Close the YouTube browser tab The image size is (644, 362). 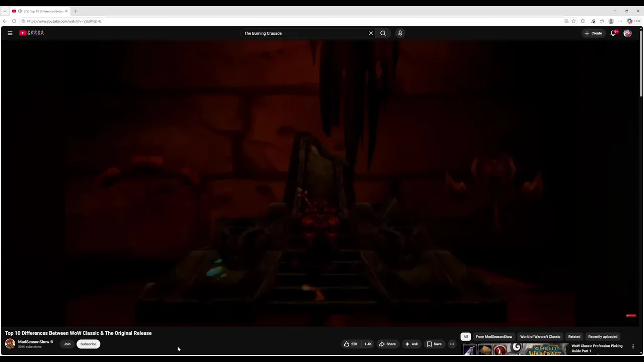coord(66,11)
